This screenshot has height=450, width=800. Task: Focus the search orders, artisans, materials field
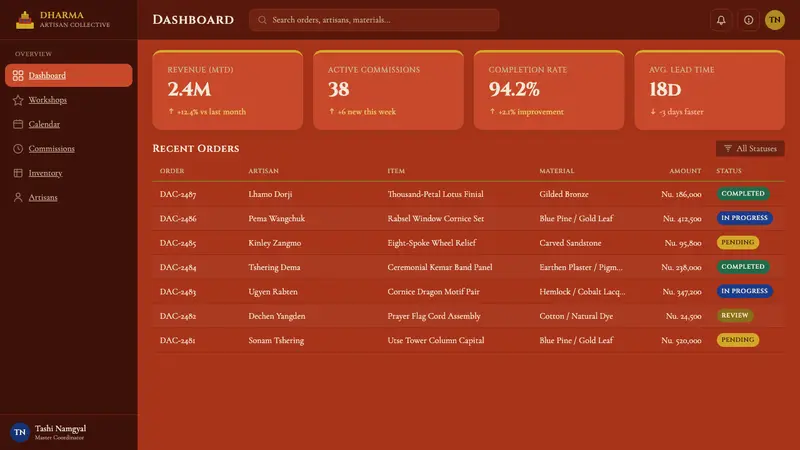coord(374,20)
